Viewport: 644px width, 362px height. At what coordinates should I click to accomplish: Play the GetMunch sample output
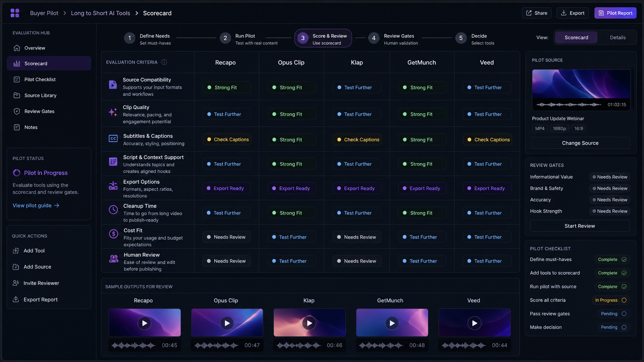pos(392,323)
